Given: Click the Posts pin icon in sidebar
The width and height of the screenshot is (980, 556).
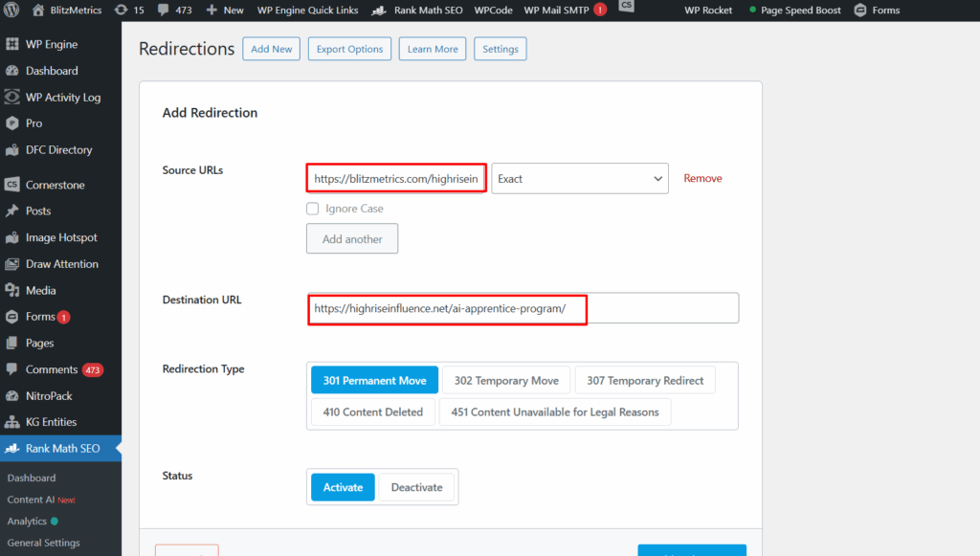Looking at the screenshot, I should pos(12,211).
